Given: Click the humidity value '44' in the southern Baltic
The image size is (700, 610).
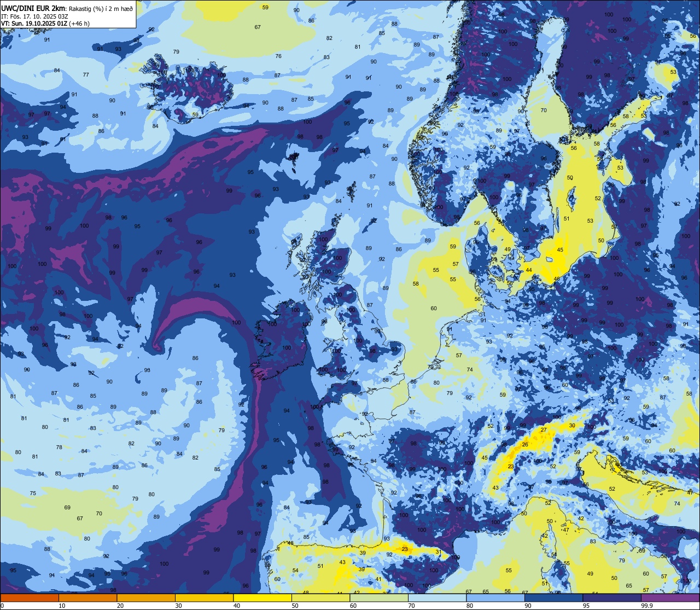Looking at the screenshot, I should (528, 270).
